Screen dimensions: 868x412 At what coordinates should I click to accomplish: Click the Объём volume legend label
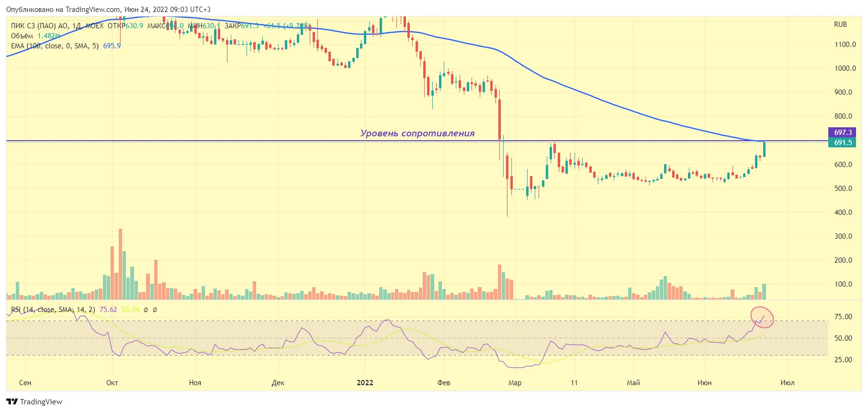point(22,36)
